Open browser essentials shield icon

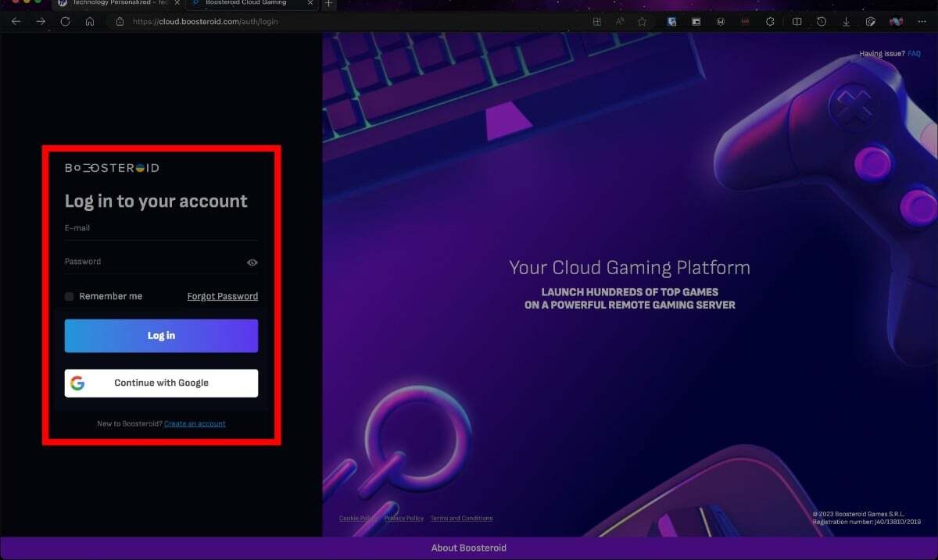[870, 22]
